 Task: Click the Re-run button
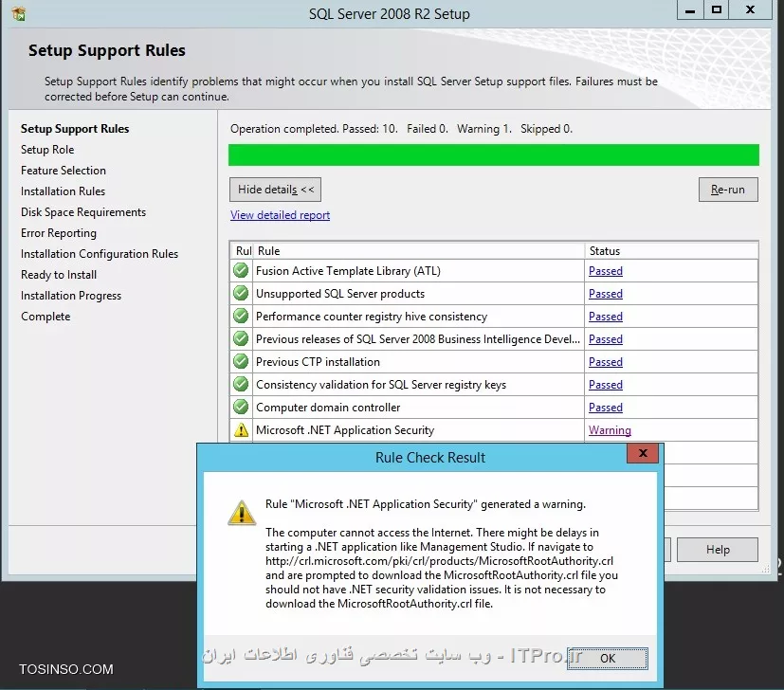pos(728,190)
